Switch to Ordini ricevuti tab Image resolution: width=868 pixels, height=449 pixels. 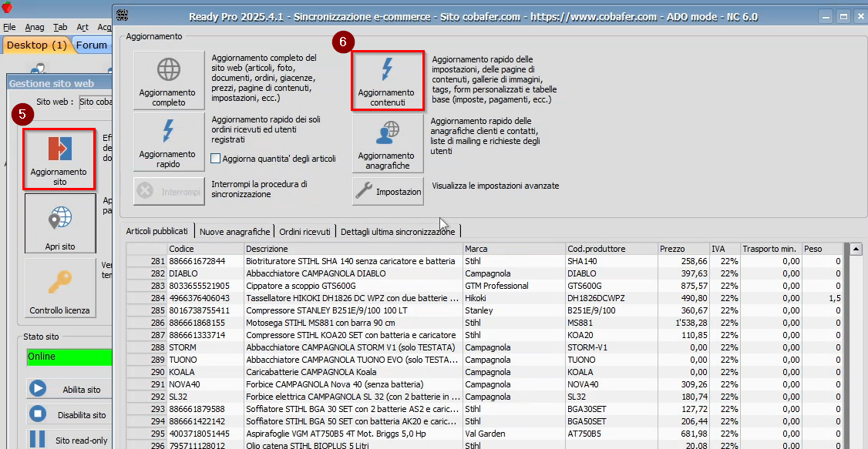[305, 232]
